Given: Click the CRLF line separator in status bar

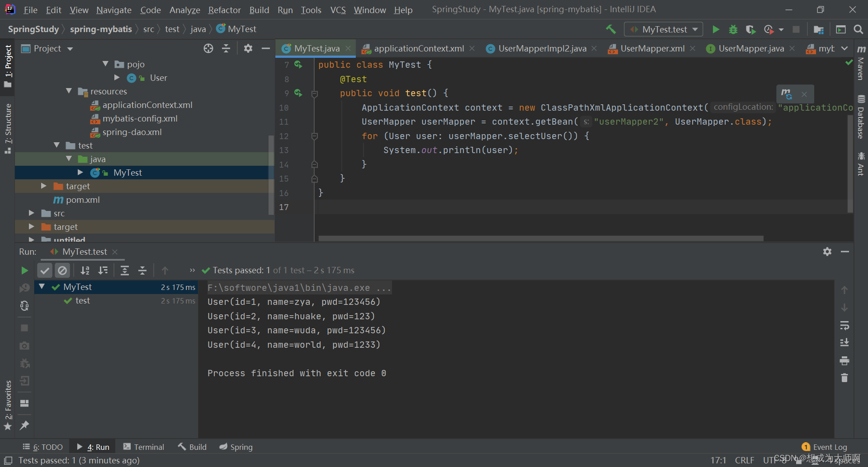Looking at the screenshot, I should [x=745, y=460].
